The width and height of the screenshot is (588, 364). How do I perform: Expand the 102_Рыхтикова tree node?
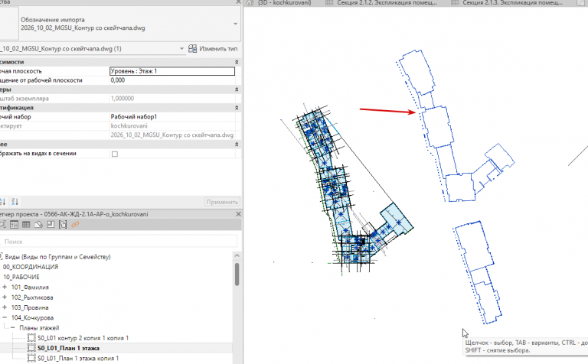[5, 297]
